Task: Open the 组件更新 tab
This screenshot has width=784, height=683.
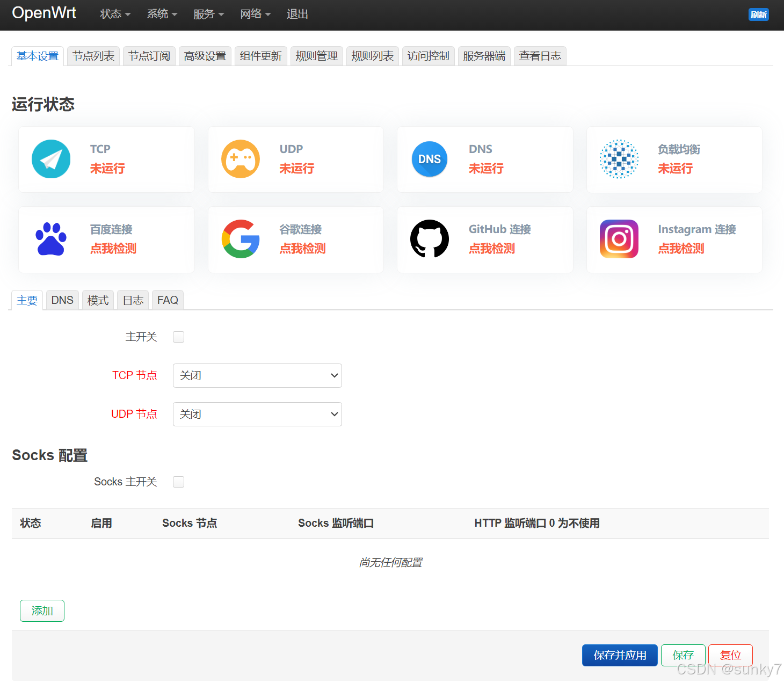Action: (x=261, y=56)
